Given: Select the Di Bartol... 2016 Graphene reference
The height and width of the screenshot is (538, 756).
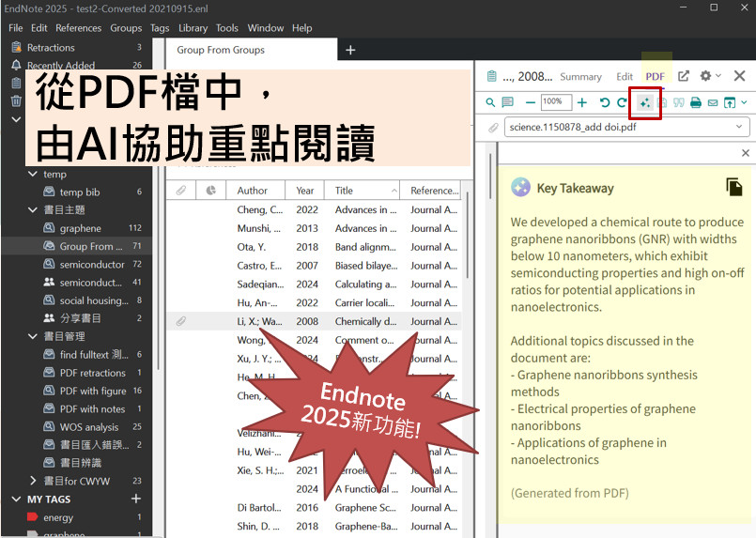Looking at the screenshot, I should 314,508.
